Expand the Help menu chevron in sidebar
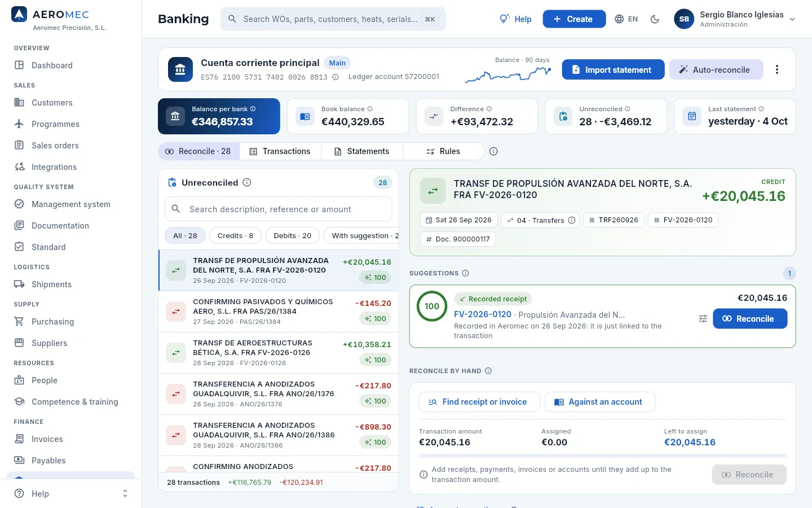Image resolution: width=812 pixels, height=508 pixels. (x=125, y=493)
